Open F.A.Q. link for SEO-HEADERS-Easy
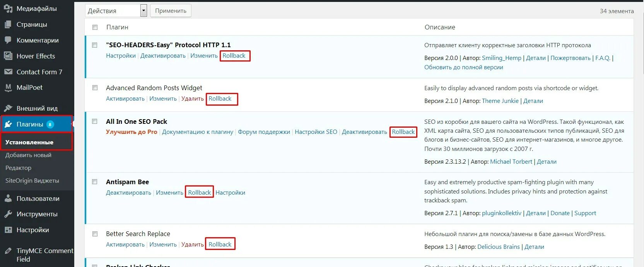 [603, 58]
